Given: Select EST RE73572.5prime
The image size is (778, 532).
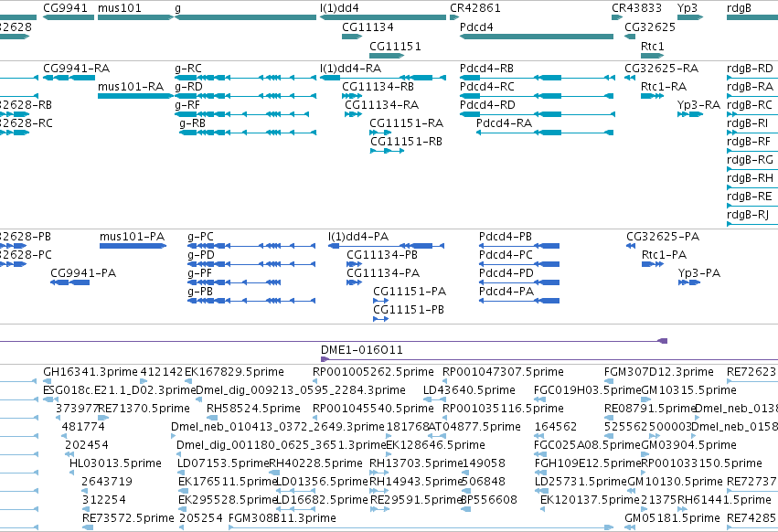Looking at the screenshot, I should tap(128, 518).
